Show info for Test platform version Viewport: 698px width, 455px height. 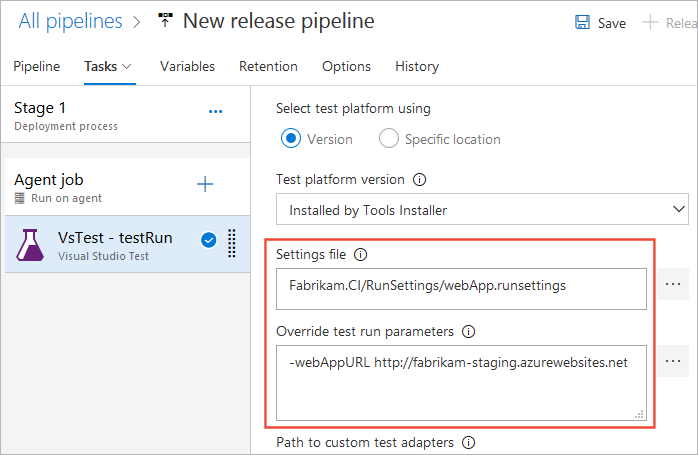[x=420, y=180]
